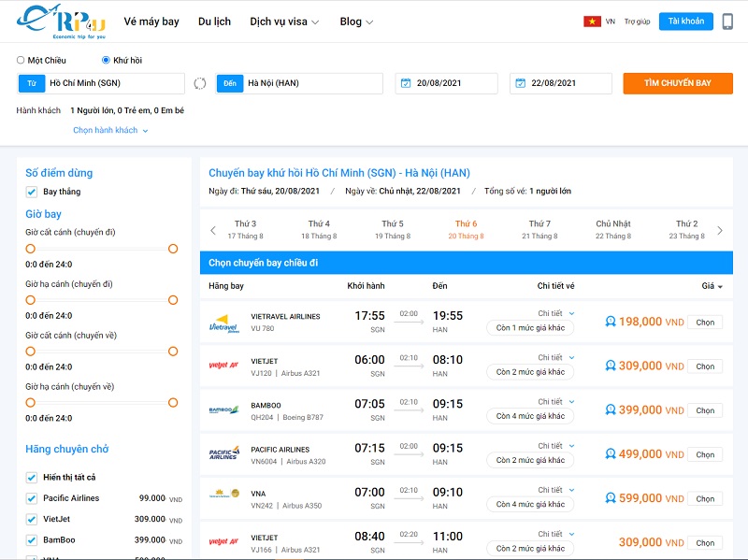748x560 pixels.
Task: Click the departure date calendar icon
Action: [406, 83]
